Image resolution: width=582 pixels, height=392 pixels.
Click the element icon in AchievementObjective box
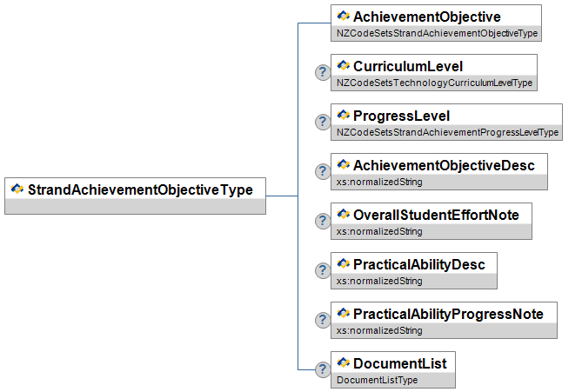[343, 17]
